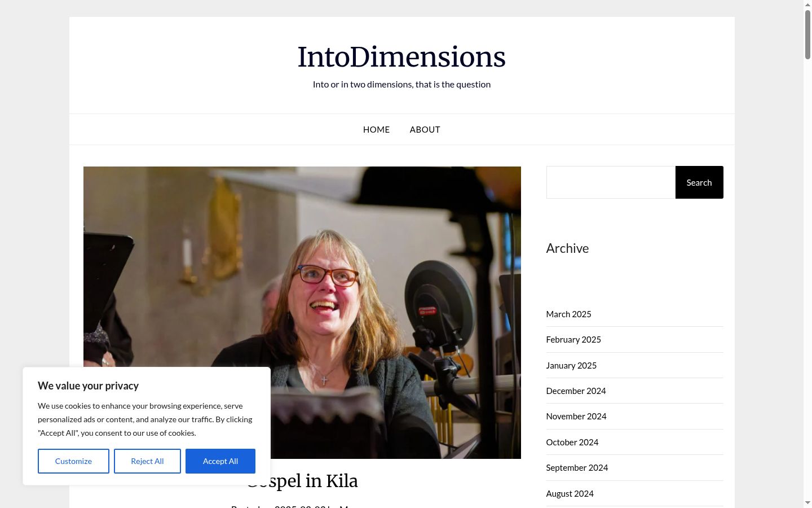Open the January 2025 archive

[x=571, y=365]
